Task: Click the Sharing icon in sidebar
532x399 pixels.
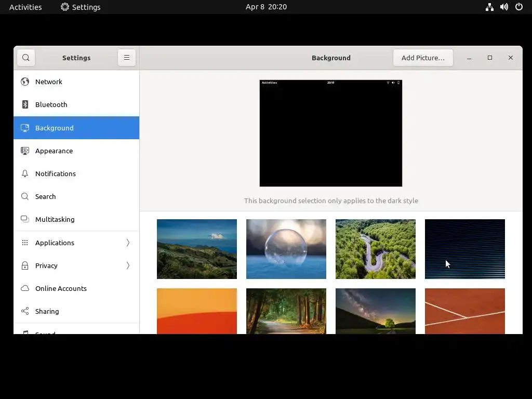Action: (x=25, y=311)
